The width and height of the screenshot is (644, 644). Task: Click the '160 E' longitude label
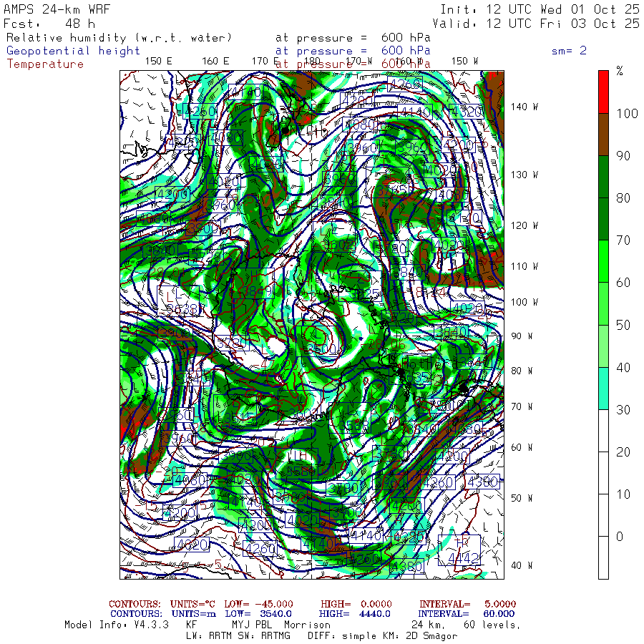tap(215, 62)
